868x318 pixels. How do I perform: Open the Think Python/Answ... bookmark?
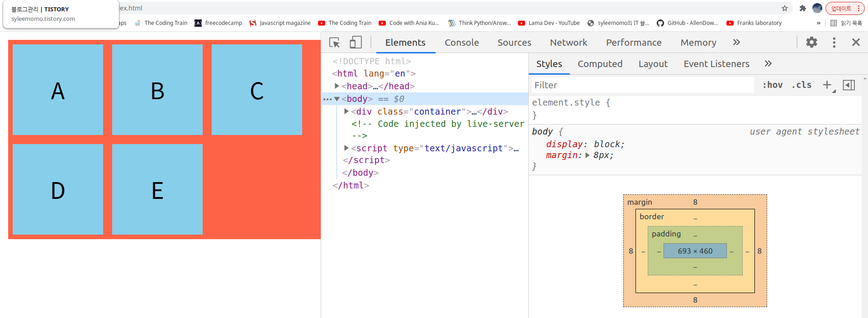[479, 23]
